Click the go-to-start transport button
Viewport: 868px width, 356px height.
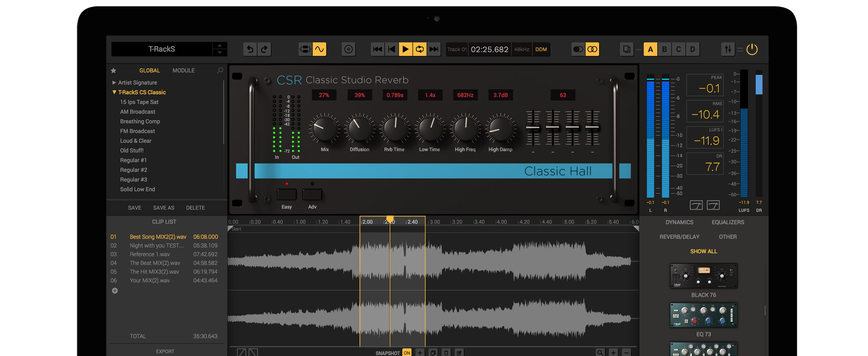391,49
